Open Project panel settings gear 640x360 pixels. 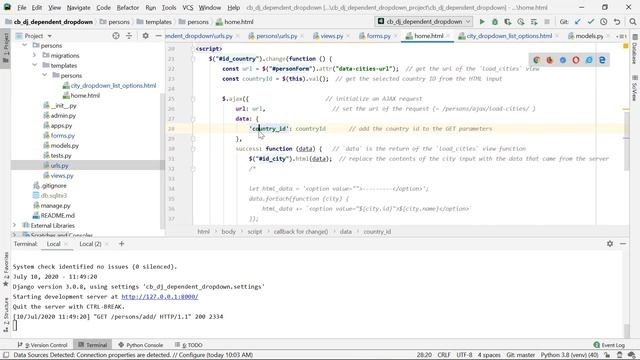point(145,36)
